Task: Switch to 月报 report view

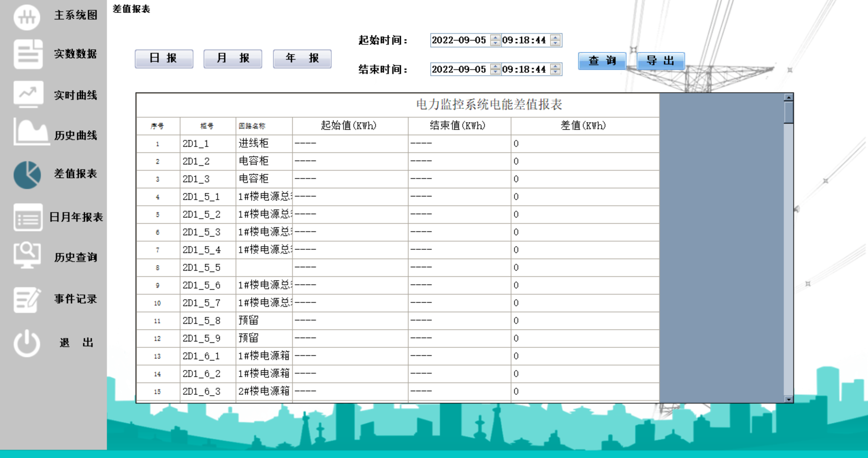Action: (x=233, y=58)
